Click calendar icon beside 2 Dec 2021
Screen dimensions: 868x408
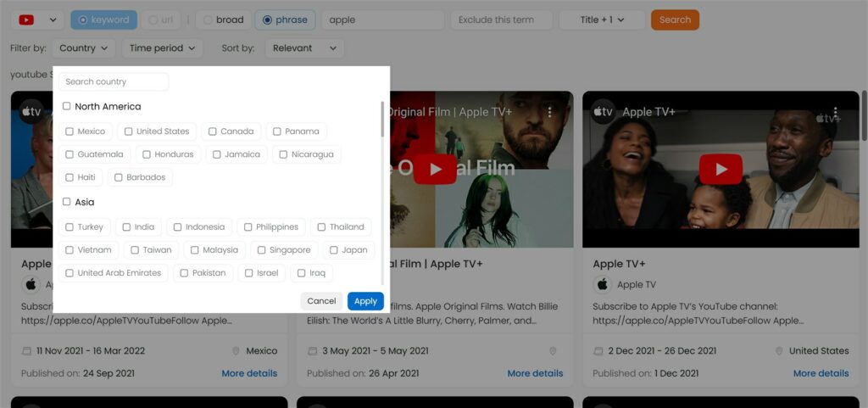pos(598,351)
